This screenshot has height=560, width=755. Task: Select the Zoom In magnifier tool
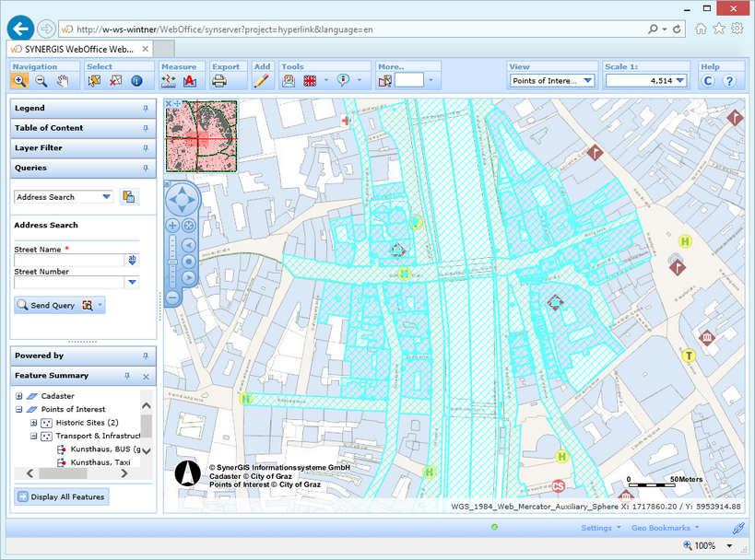pyautogui.click(x=19, y=80)
